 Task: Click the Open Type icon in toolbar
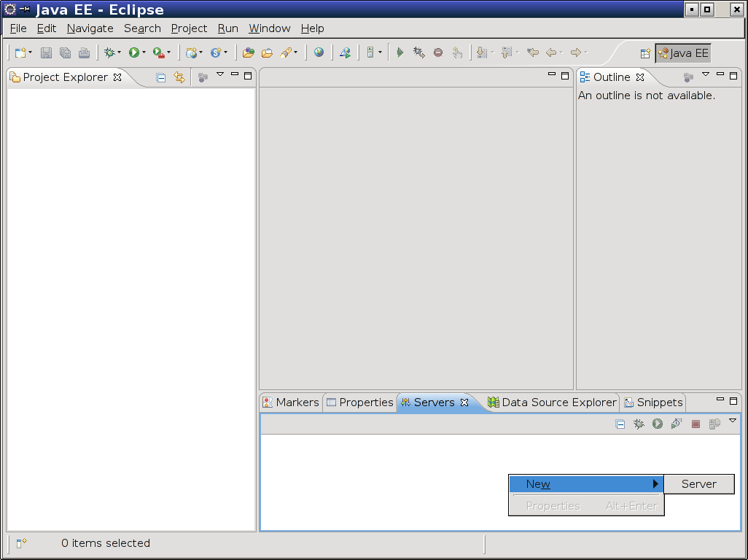[x=248, y=52]
